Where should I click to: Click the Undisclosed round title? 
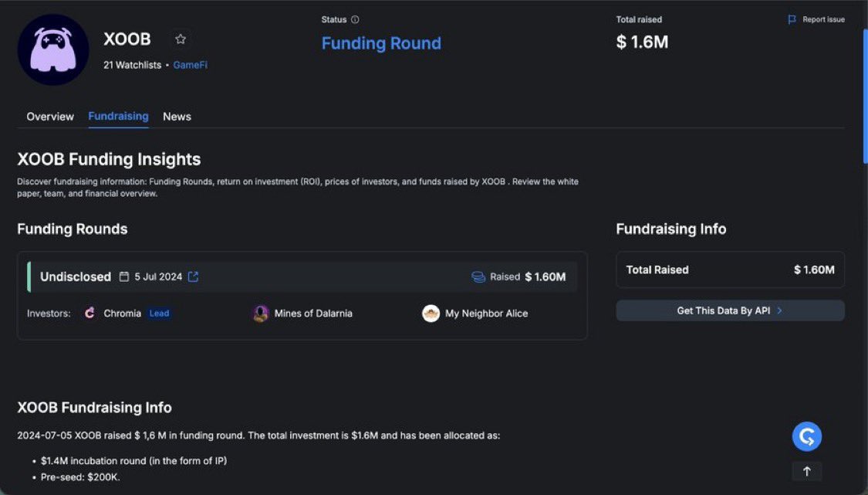[76, 276]
